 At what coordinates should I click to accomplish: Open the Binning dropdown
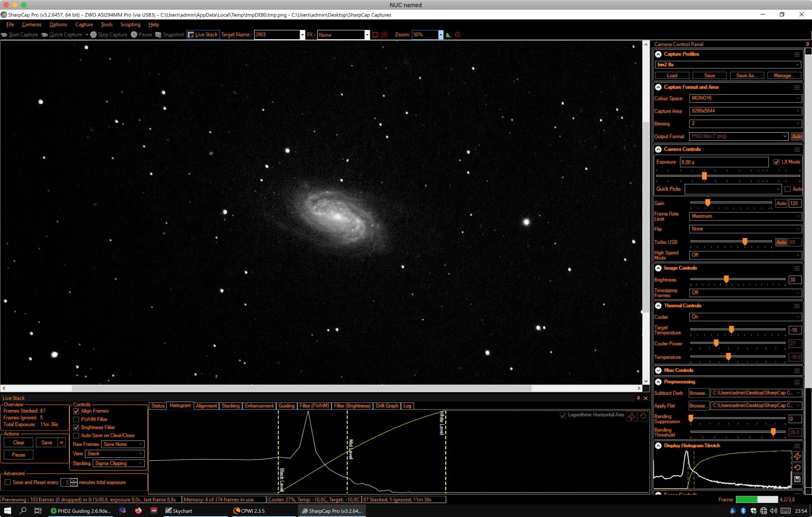click(745, 124)
